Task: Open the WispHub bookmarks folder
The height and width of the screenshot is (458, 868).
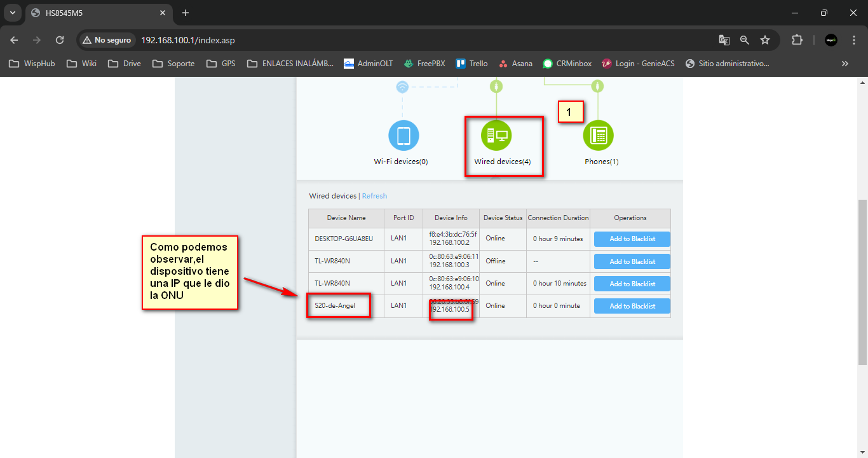Action: [x=32, y=64]
